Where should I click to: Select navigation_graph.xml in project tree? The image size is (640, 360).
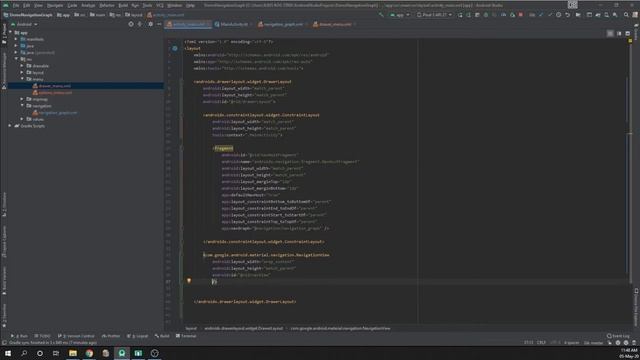(58, 113)
